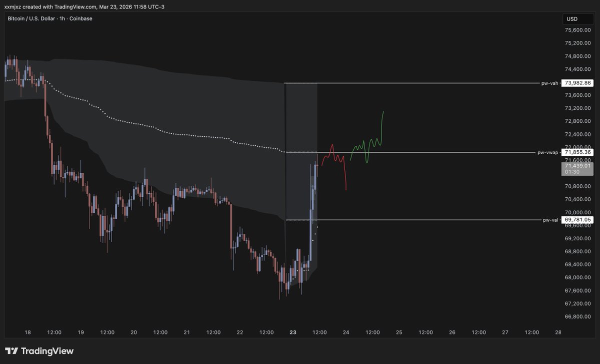This screenshot has width=600, height=364.
Task: Click the 75,600.00 price axis label
Action: pos(577,30)
